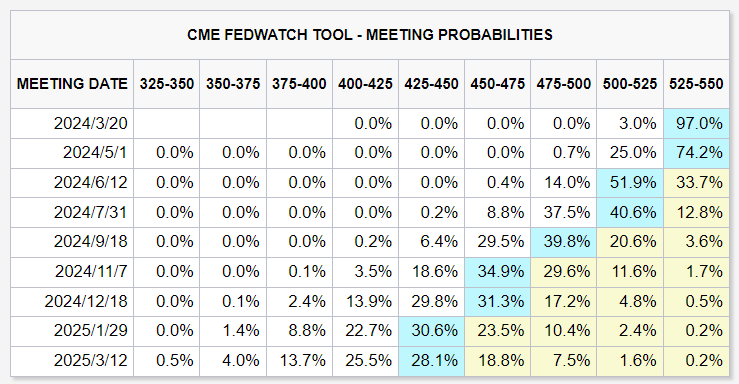The height and width of the screenshot is (384, 739).
Task: Click the 400-425 column header
Action: pyautogui.click(x=365, y=84)
